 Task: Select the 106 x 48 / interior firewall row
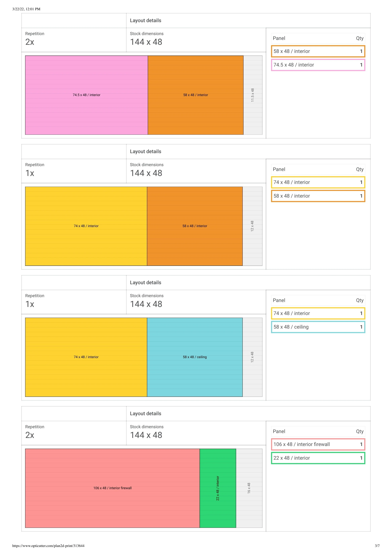(318, 444)
